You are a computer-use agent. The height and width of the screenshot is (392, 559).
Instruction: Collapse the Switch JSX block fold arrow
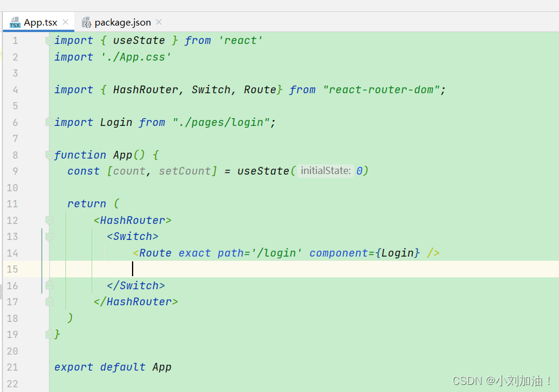point(49,236)
